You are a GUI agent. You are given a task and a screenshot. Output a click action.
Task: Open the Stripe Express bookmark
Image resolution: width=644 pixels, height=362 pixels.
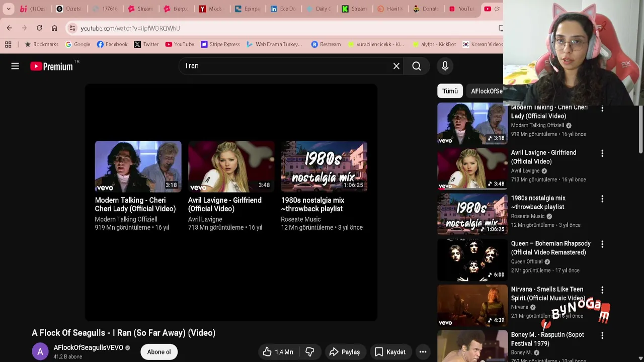220,44
